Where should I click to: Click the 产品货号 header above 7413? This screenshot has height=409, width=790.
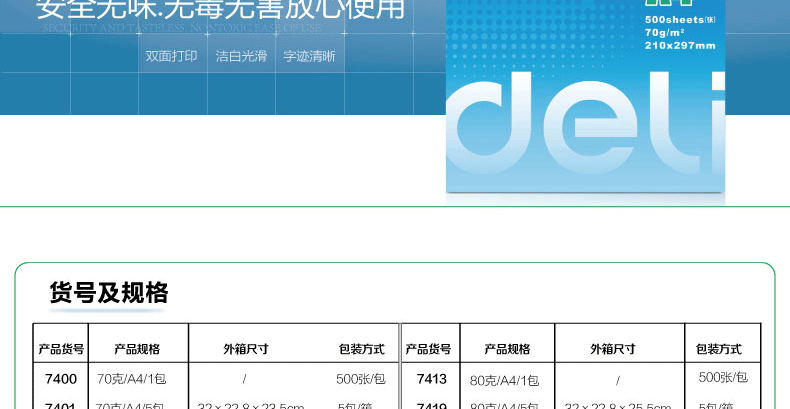pyautogui.click(x=428, y=349)
